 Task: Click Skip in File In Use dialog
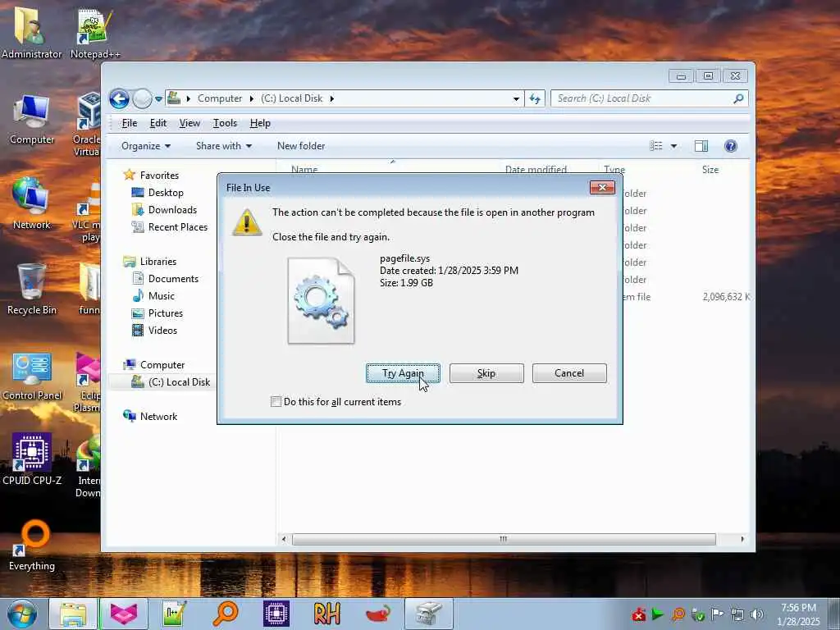point(486,373)
